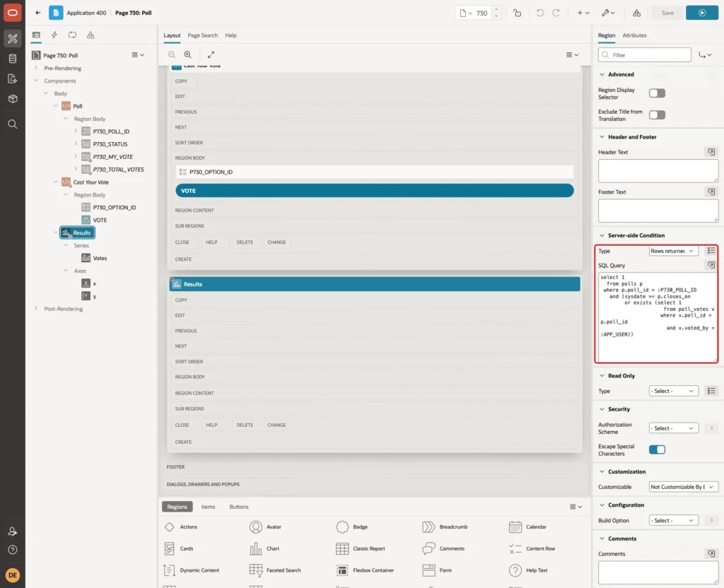The image size is (724, 588).
Task: Select the VOTE button in layout
Action: pyautogui.click(x=375, y=191)
